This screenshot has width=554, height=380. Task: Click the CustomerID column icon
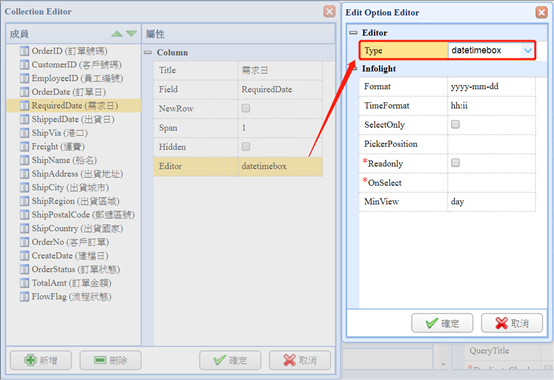[x=24, y=65]
